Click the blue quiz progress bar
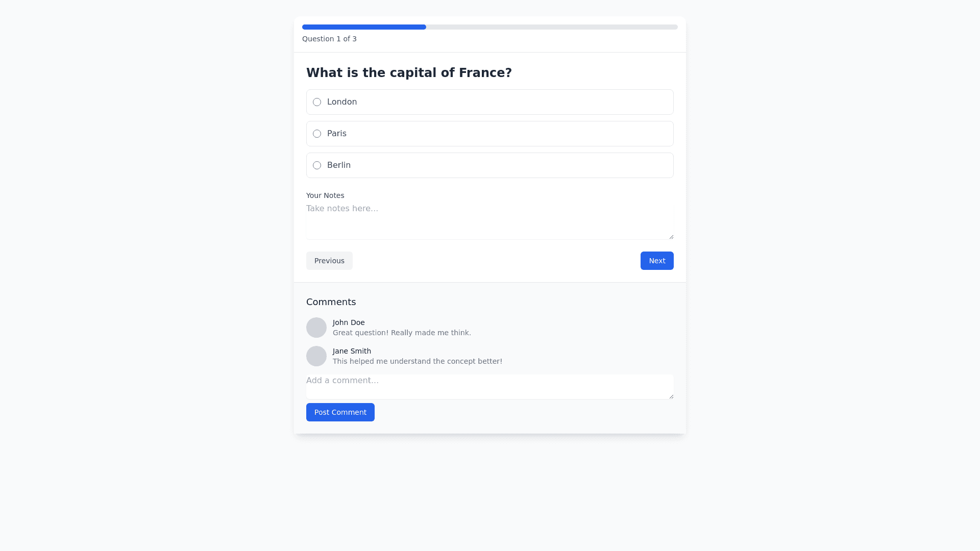This screenshot has height=551, width=980. pyautogui.click(x=364, y=27)
